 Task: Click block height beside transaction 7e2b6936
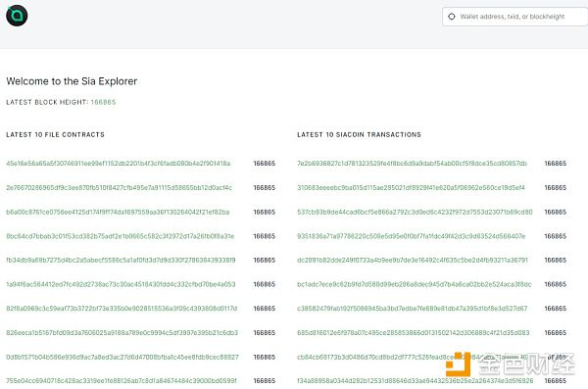click(556, 164)
